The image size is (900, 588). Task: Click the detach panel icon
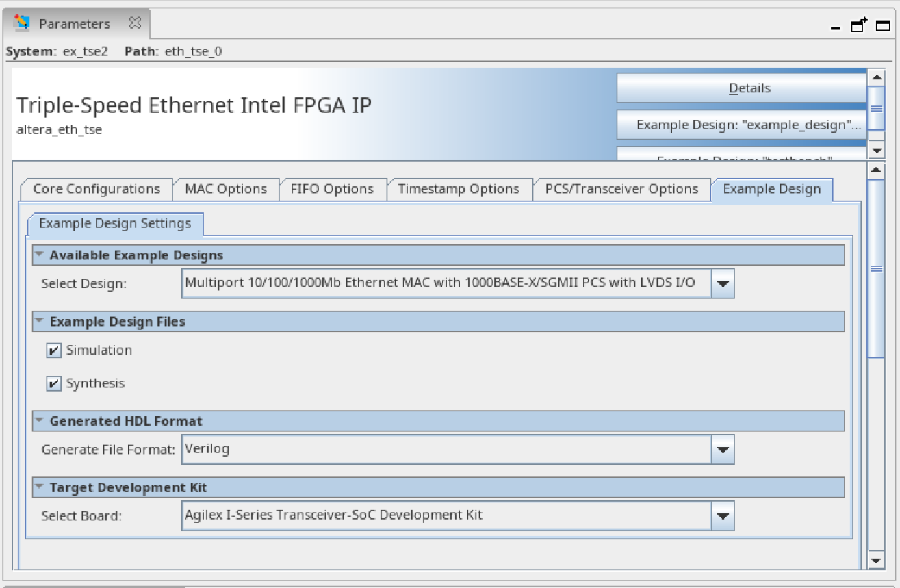tap(859, 25)
